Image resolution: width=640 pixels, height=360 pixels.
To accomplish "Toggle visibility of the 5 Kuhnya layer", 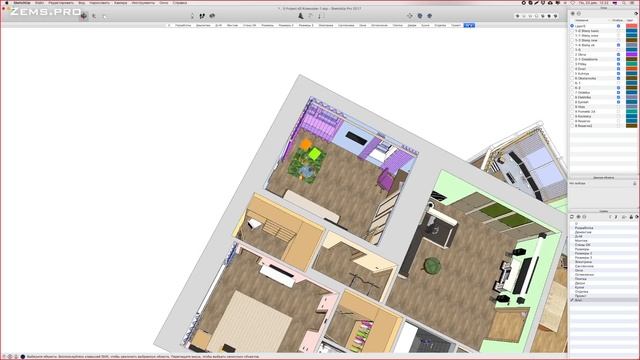I will [618, 73].
